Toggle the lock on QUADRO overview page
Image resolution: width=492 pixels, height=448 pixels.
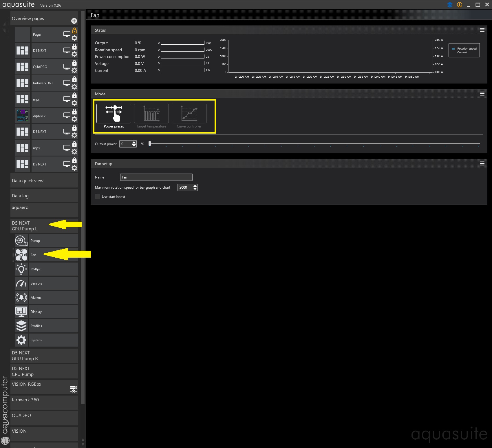point(74,63)
